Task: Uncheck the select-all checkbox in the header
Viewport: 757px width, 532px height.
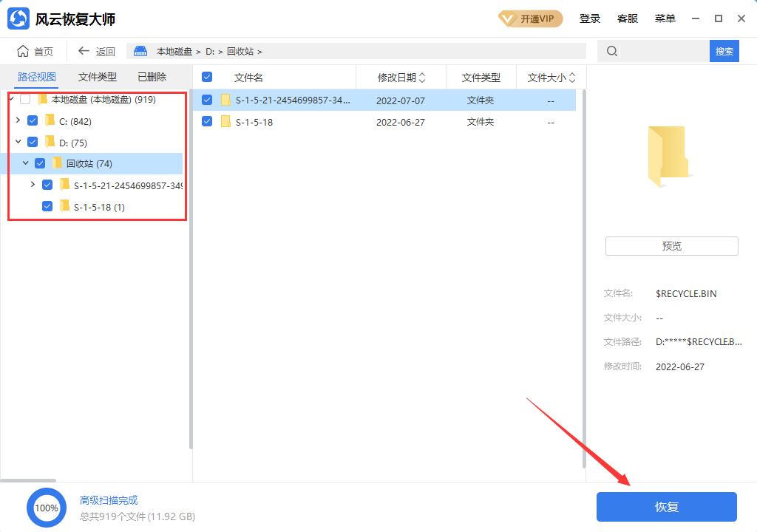Action: coord(207,77)
